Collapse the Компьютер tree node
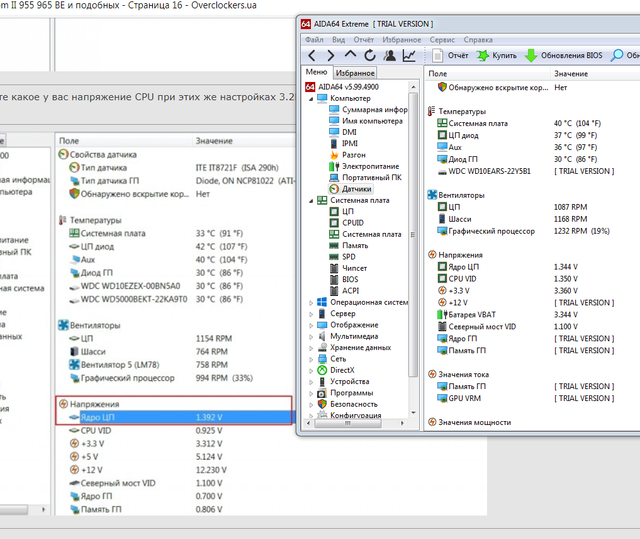Image resolution: width=640 pixels, height=539 pixels. click(x=311, y=99)
